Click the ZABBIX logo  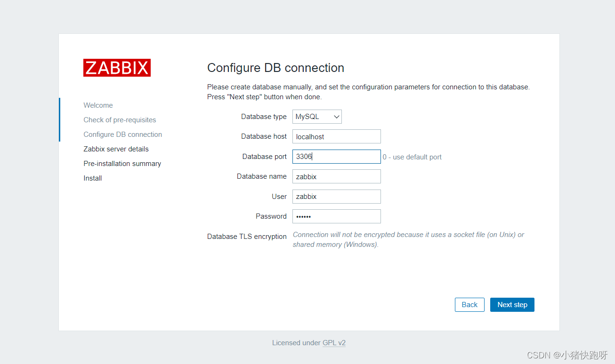coord(117,68)
